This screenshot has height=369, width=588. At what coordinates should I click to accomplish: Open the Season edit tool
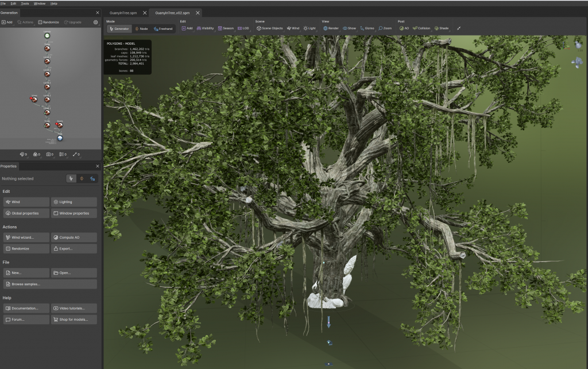(226, 28)
